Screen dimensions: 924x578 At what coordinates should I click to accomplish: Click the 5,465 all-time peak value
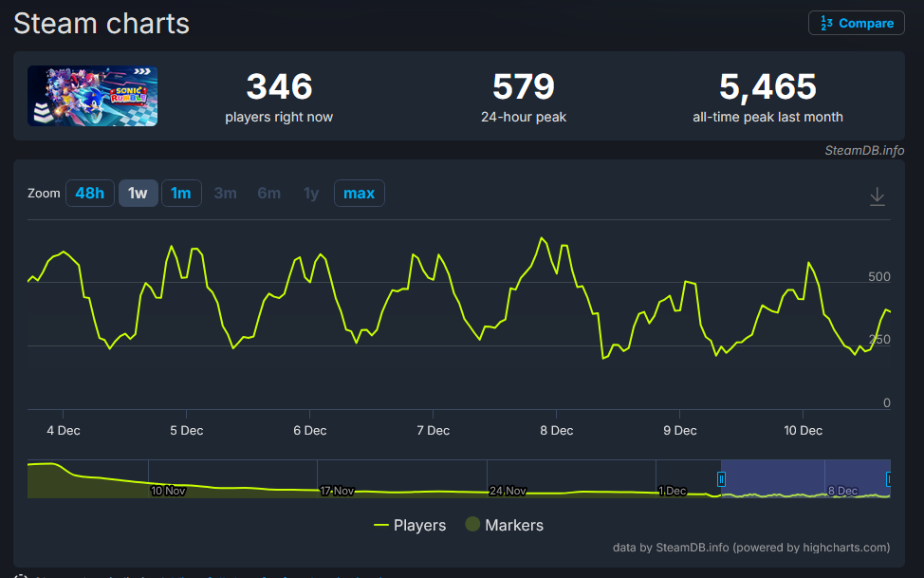coord(767,86)
